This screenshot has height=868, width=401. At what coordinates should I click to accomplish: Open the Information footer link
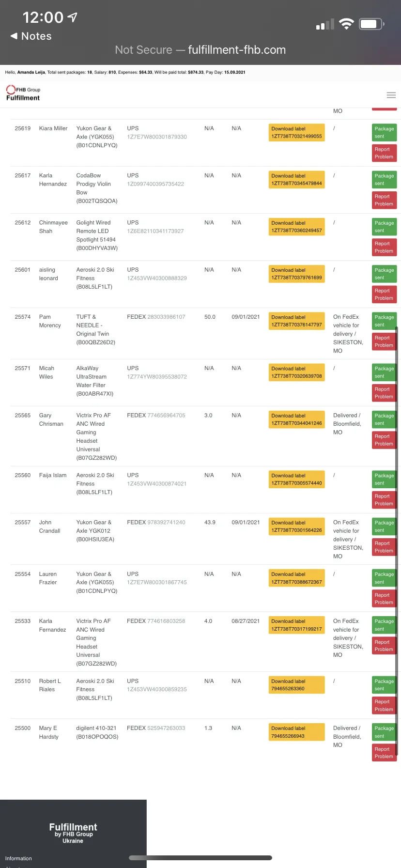tap(18, 858)
